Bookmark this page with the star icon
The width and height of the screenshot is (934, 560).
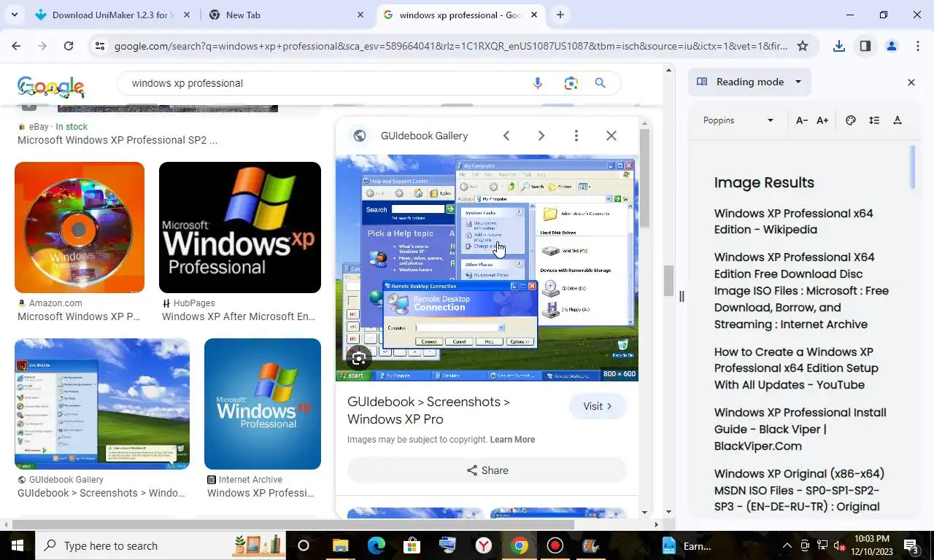tap(803, 46)
